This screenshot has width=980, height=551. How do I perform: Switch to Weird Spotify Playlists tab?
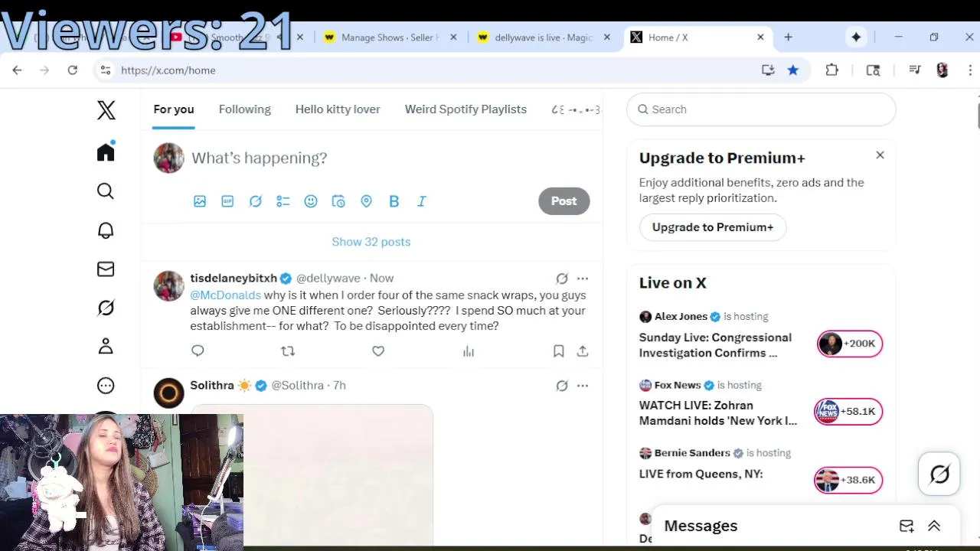(465, 109)
